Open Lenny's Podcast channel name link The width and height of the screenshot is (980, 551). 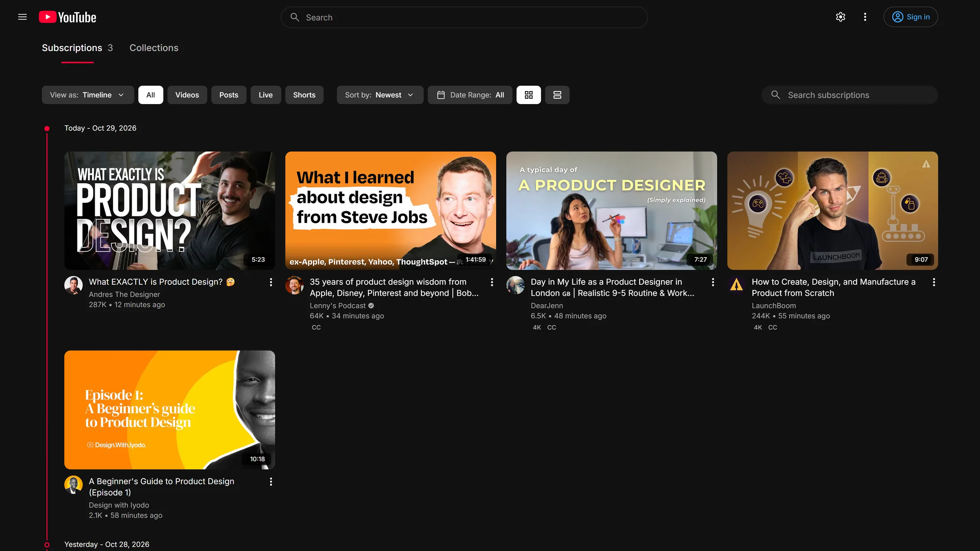coord(338,305)
